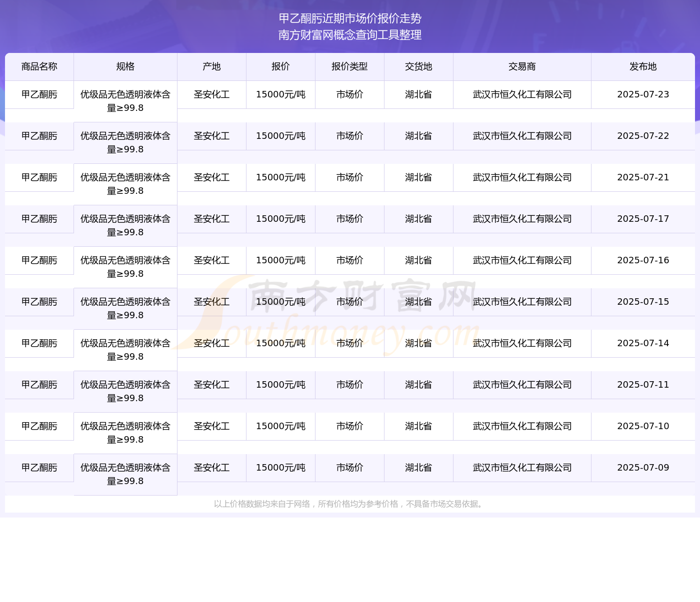The width and height of the screenshot is (700, 602).
Task: Select the 湖北省 cell in the 2025-07-11 row
Action: click(x=418, y=385)
